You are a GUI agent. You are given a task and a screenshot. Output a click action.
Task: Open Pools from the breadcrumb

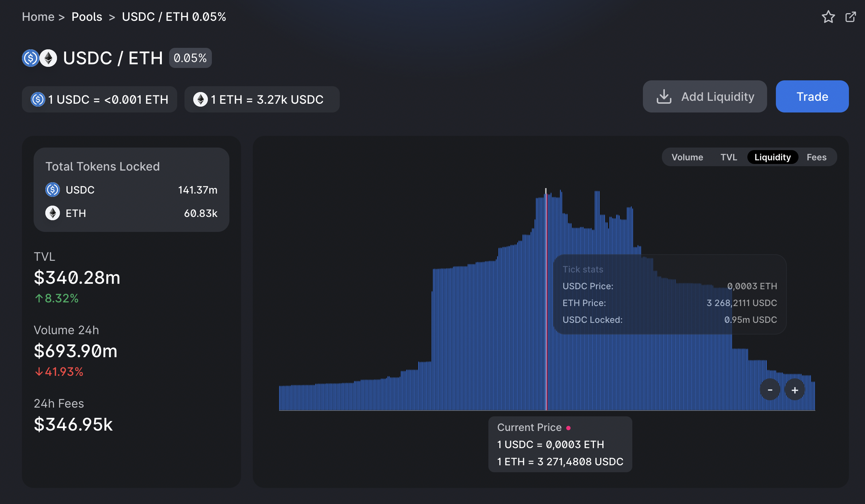pos(87,17)
